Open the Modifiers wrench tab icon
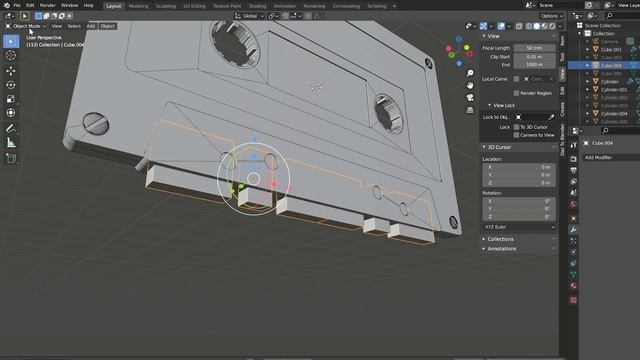 [x=573, y=230]
